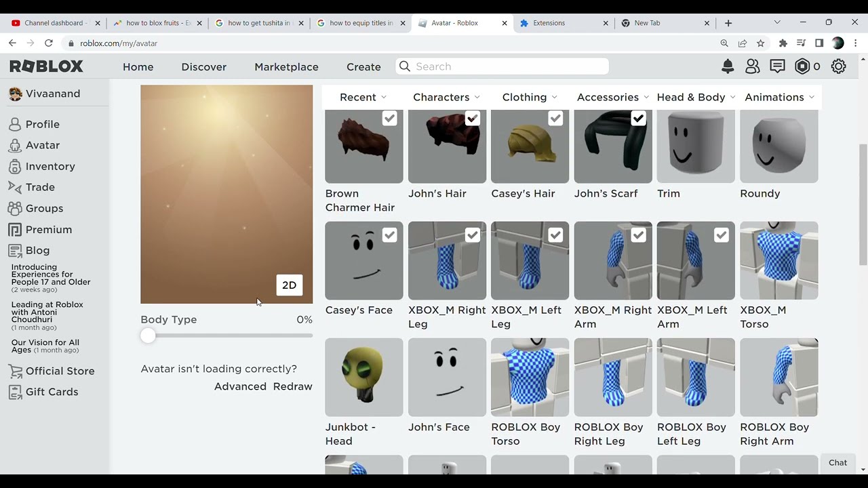Click the Advanced link
Viewport: 868px width, 488px height.
(x=240, y=386)
